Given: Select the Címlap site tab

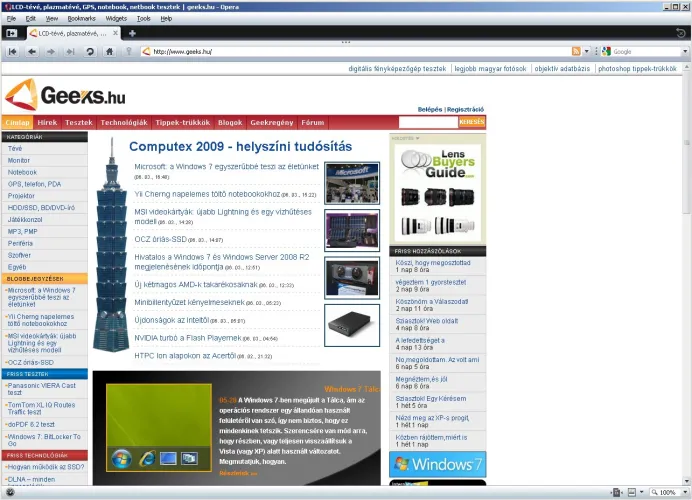Looking at the screenshot, I should click(x=17, y=122).
